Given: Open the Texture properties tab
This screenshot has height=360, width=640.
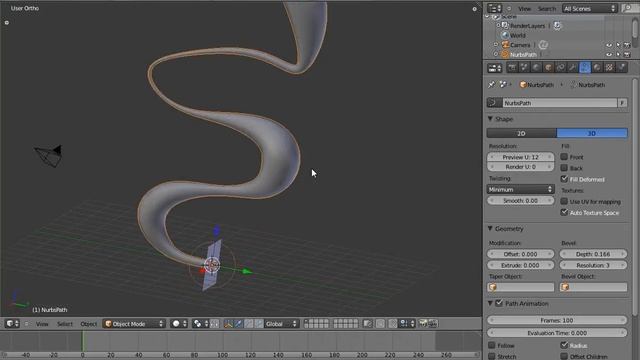Looking at the screenshot, I should click(609, 68).
